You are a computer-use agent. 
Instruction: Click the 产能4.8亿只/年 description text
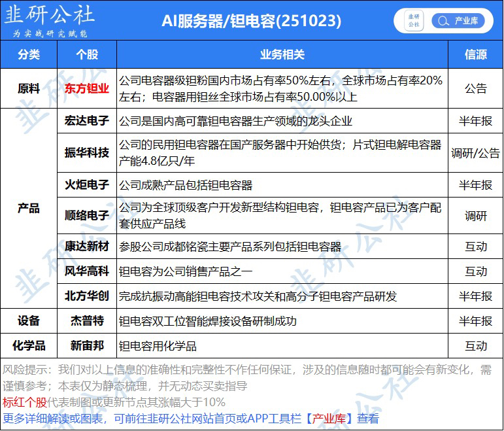tap(157, 161)
